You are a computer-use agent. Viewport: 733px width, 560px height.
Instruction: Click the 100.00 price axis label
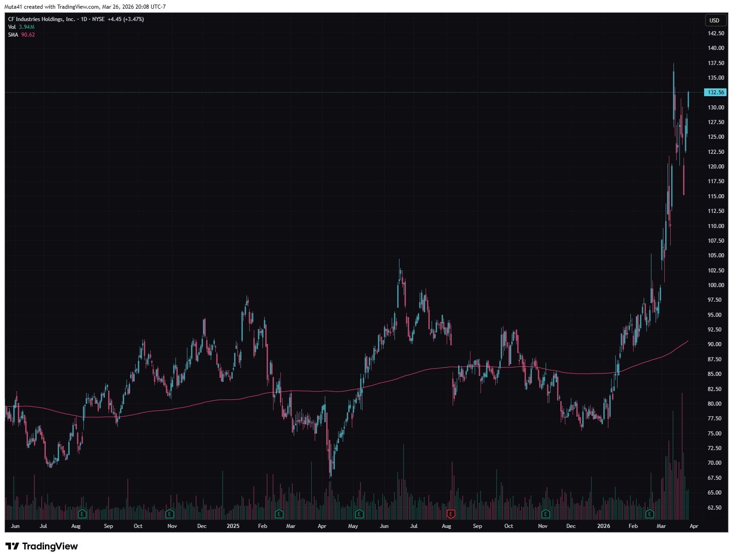tap(716, 285)
